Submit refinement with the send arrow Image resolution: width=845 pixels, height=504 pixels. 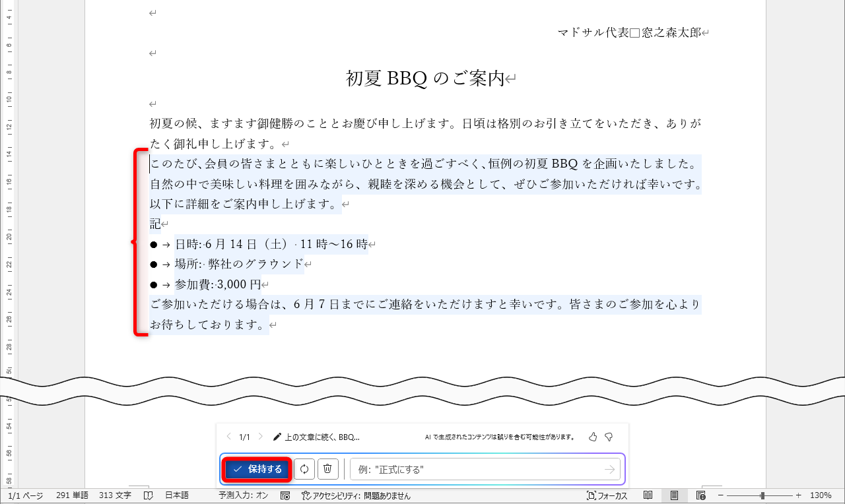point(609,469)
